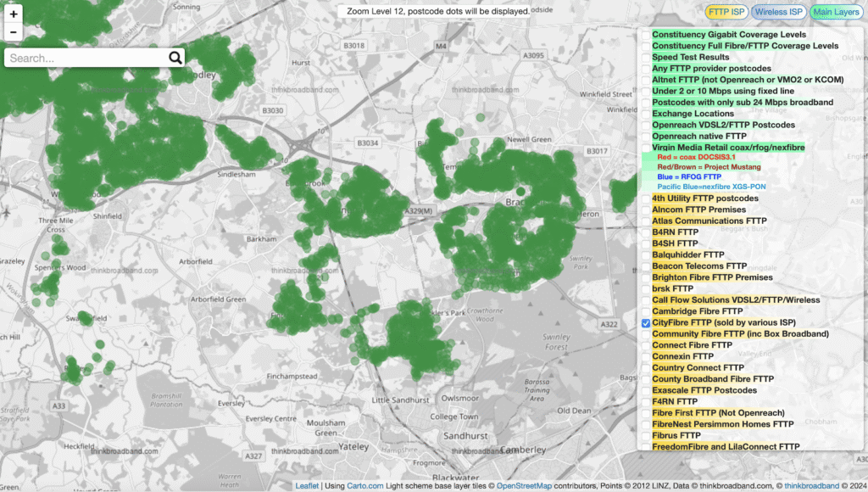
Task: Show Speed Test Results on the map
Action: pos(646,57)
